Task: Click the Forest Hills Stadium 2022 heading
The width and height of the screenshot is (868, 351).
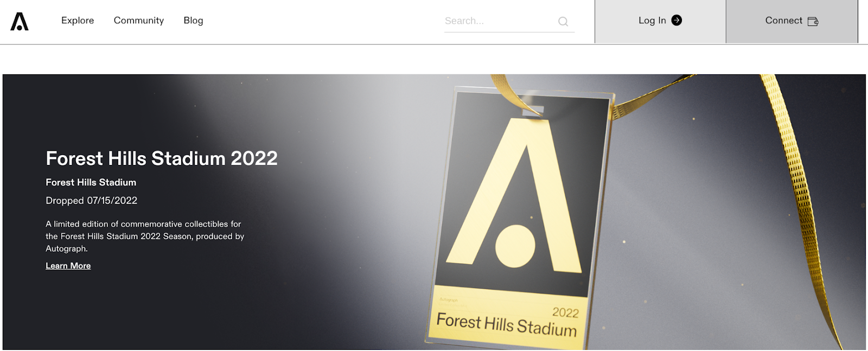Action: pyautogui.click(x=162, y=158)
